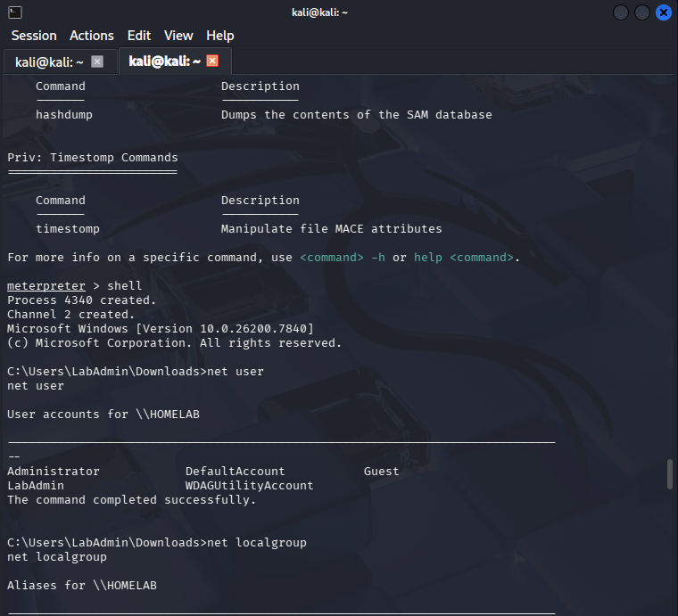
Task: Open the Session menu
Action: coord(34,36)
